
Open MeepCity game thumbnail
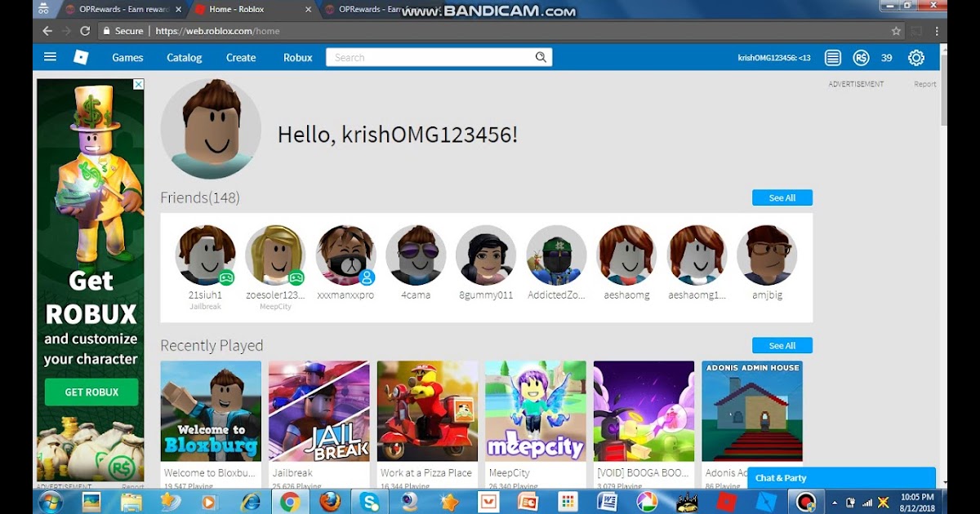[x=536, y=411]
